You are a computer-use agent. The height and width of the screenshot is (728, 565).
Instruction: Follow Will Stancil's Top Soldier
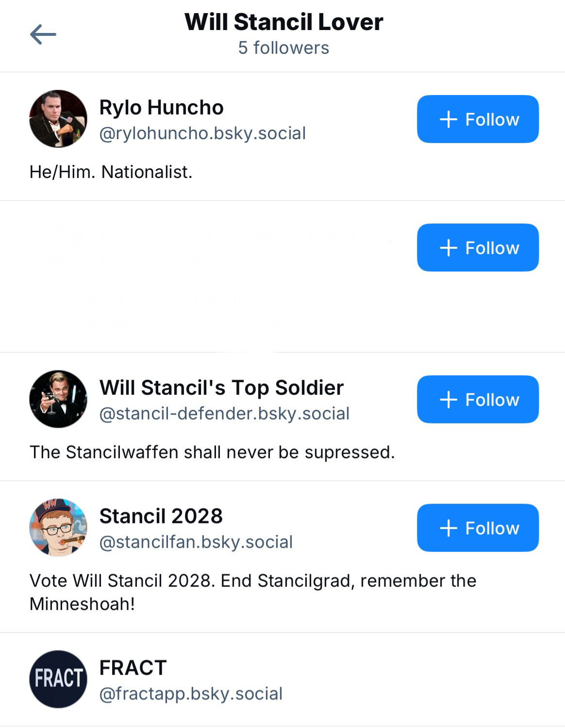478,399
